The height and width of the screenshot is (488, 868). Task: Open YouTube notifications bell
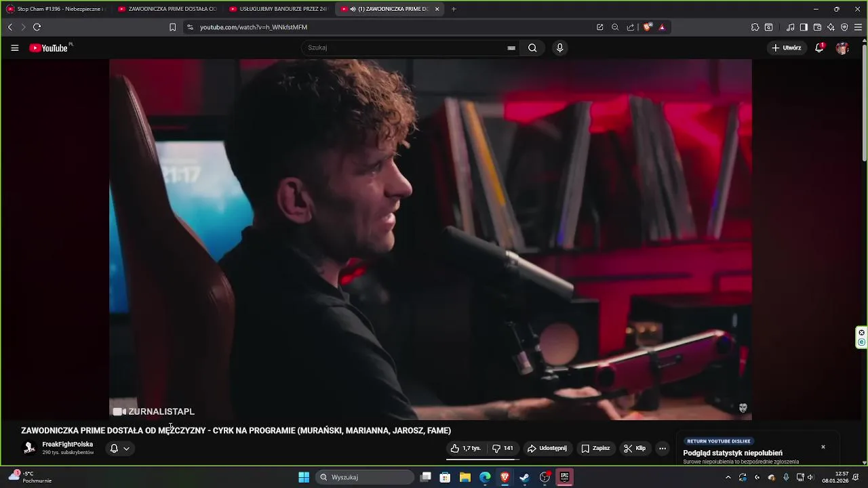coord(819,48)
